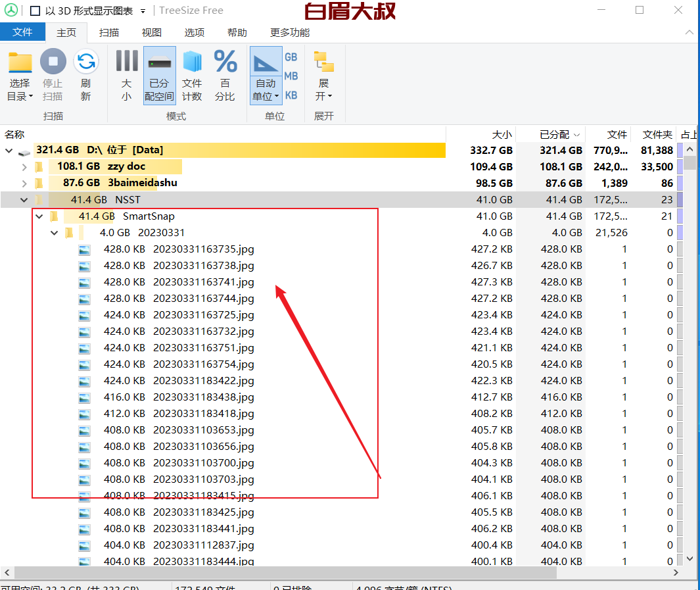Collapse the NSST folder node
This screenshot has height=590, width=700.
pos(24,200)
